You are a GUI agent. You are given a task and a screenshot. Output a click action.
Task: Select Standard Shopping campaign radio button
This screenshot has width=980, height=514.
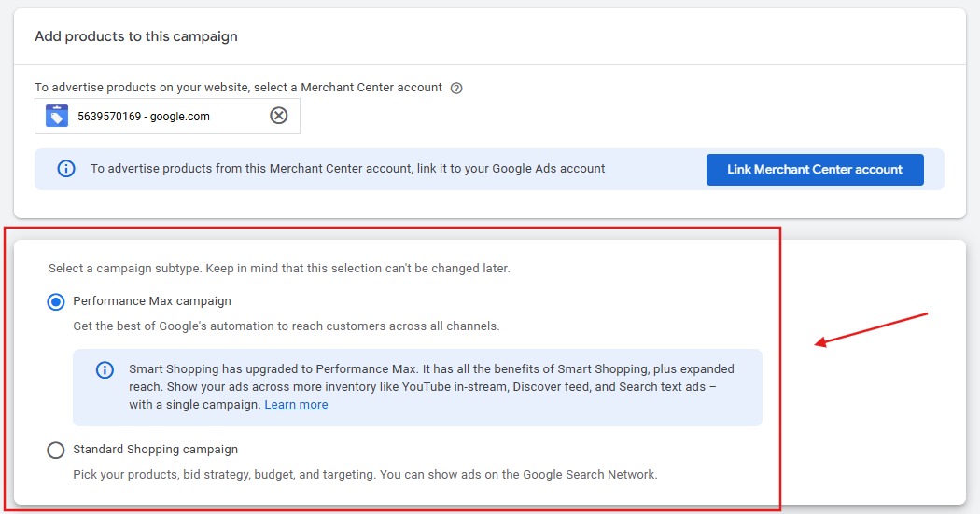[x=56, y=451]
